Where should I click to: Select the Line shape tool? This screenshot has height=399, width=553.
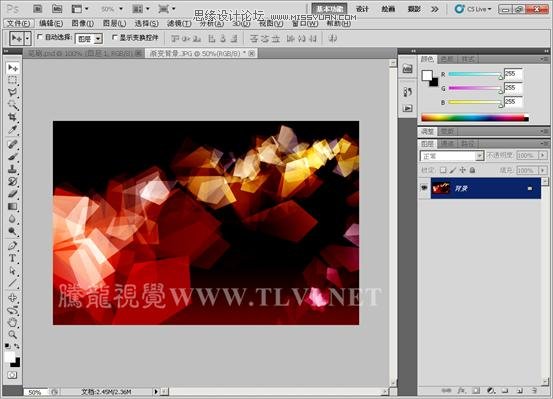point(13,283)
